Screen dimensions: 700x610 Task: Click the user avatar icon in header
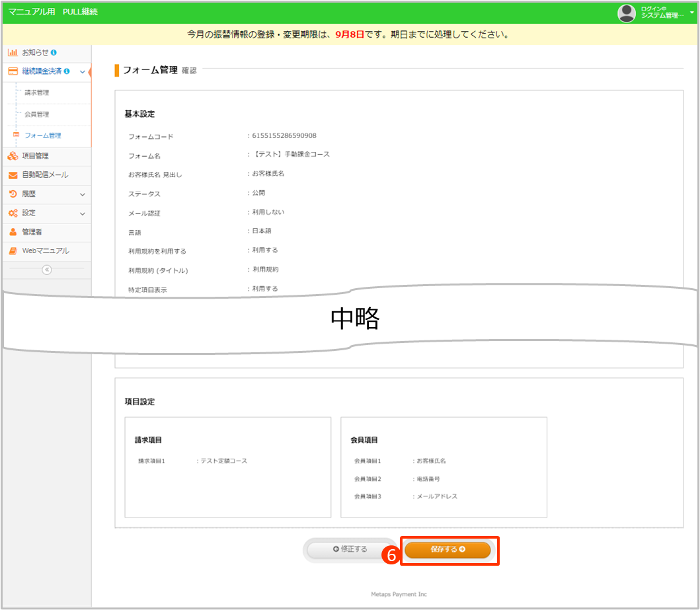626,13
